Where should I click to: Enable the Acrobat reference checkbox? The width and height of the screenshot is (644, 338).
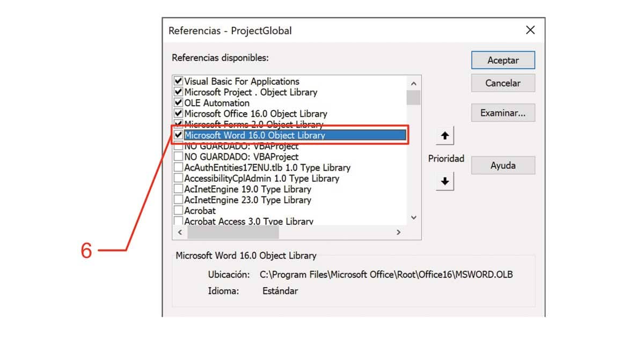pyautogui.click(x=179, y=210)
